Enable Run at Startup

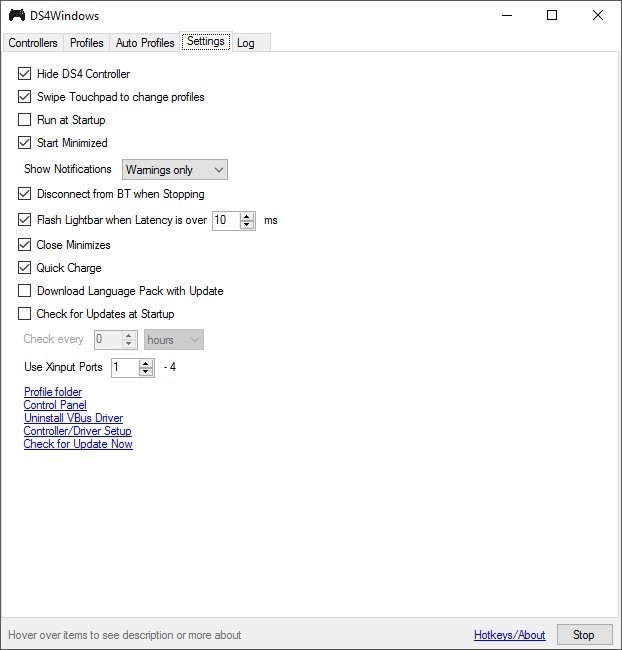pyautogui.click(x=24, y=120)
